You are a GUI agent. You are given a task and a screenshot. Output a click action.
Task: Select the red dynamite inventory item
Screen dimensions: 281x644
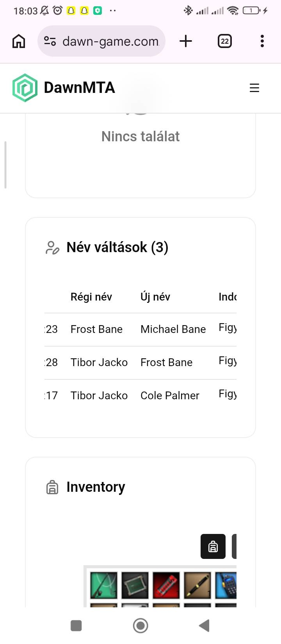166,585
